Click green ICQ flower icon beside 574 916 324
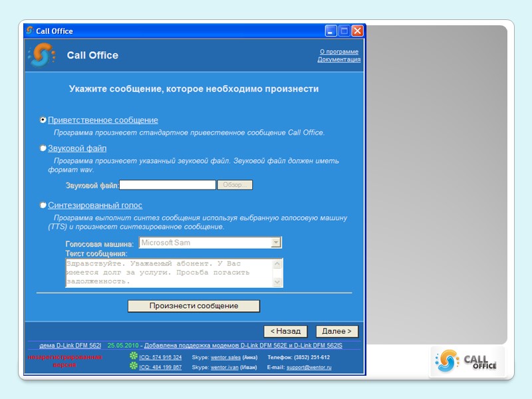This screenshot has height=399, width=532. pyautogui.click(x=134, y=356)
